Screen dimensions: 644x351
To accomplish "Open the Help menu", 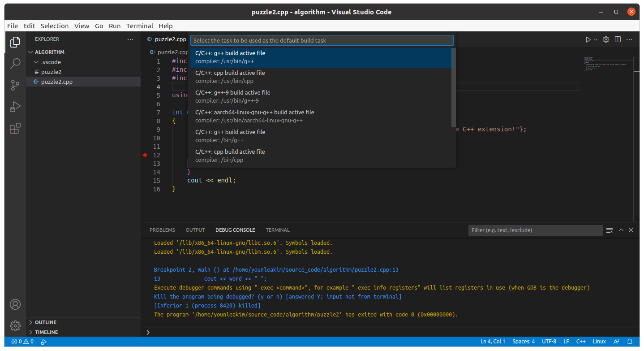I will coord(165,26).
